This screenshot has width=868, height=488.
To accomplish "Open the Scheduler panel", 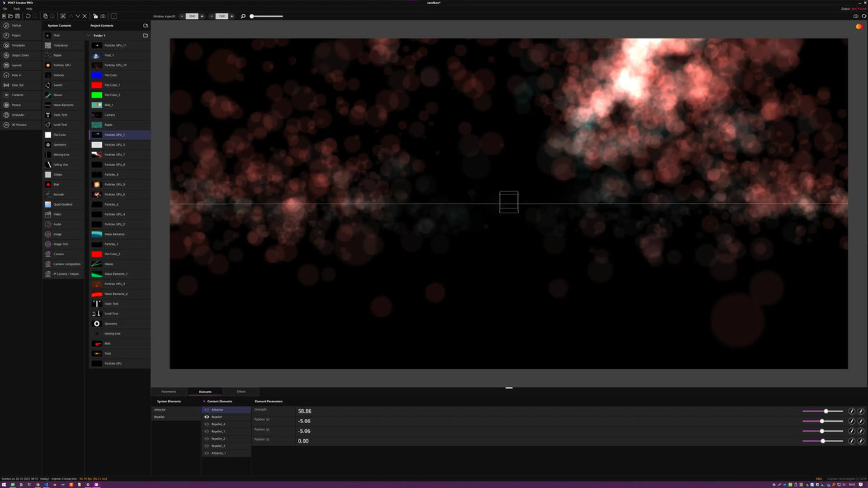I will pos(17,115).
